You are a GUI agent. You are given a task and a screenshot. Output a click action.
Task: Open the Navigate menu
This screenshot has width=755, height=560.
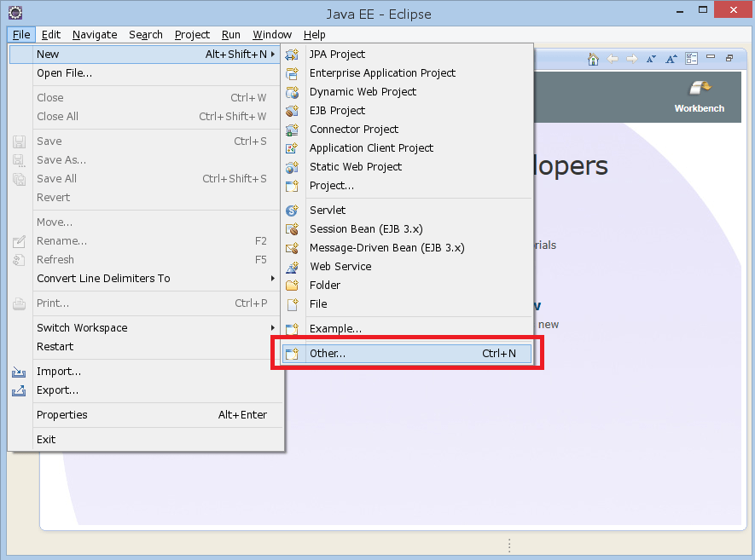[x=95, y=35]
